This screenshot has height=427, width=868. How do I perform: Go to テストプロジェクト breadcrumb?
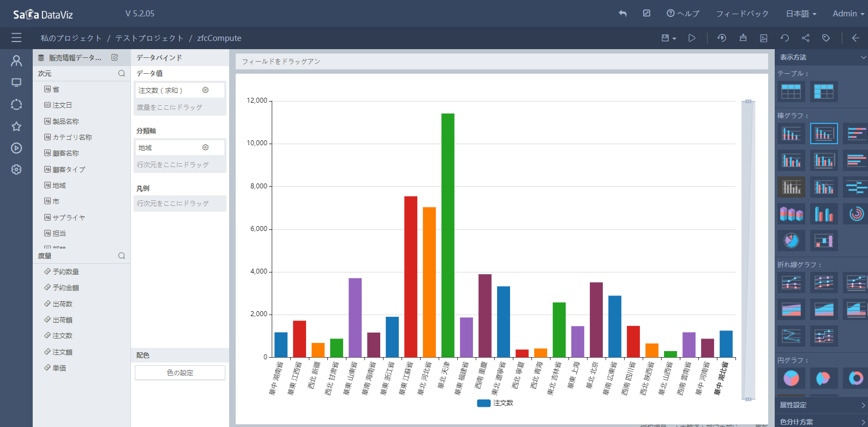point(149,38)
